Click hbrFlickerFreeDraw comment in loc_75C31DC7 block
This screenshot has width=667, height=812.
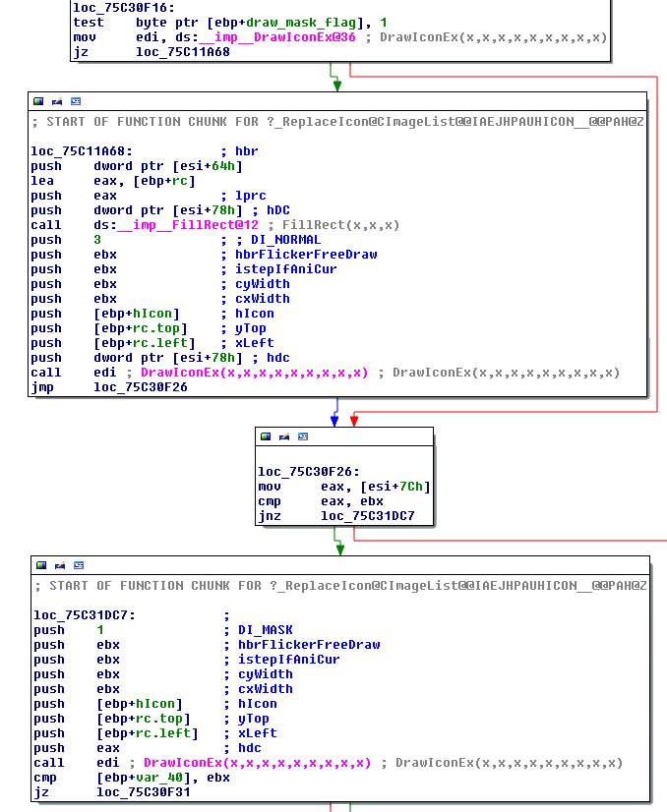click(x=309, y=645)
